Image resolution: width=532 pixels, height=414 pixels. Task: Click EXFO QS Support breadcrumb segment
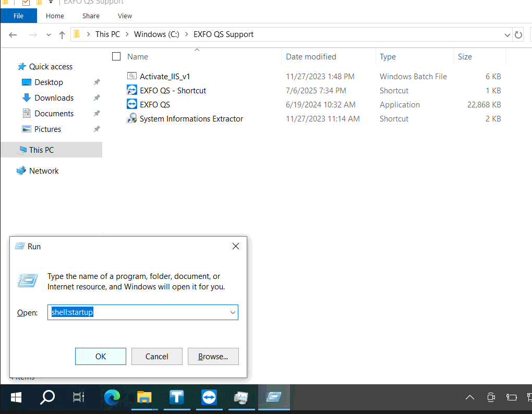[223, 34]
